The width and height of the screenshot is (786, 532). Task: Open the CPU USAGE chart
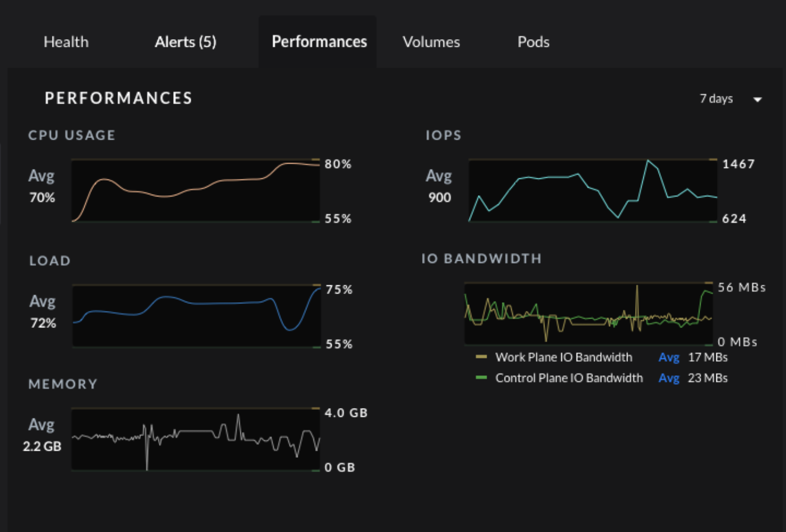click(195, 191)
